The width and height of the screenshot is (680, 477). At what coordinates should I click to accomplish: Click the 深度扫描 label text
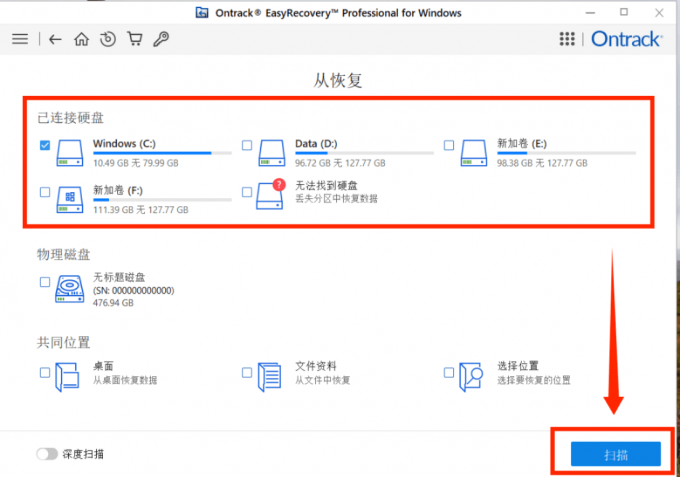tap(83, 454)
